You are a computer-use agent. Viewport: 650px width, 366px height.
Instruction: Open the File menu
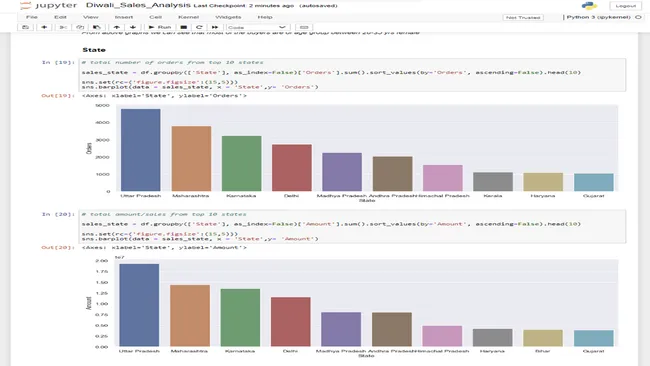[x=32, y=17]
